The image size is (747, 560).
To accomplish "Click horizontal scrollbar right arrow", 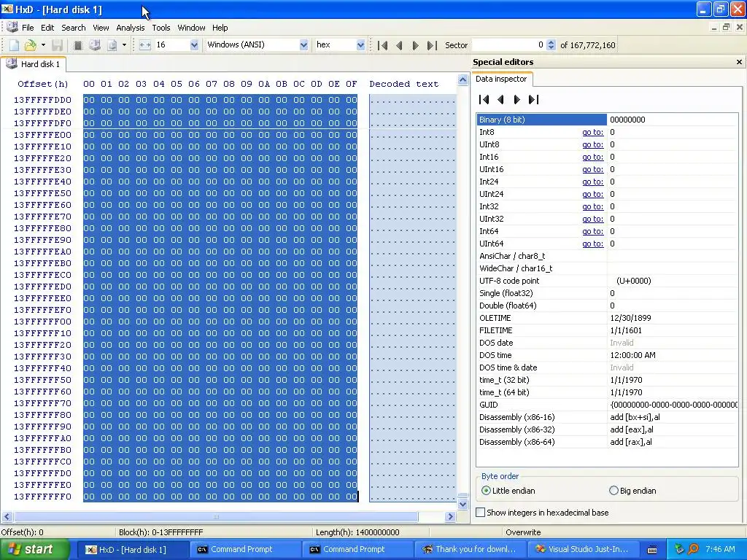I will [x=450, y=517].
